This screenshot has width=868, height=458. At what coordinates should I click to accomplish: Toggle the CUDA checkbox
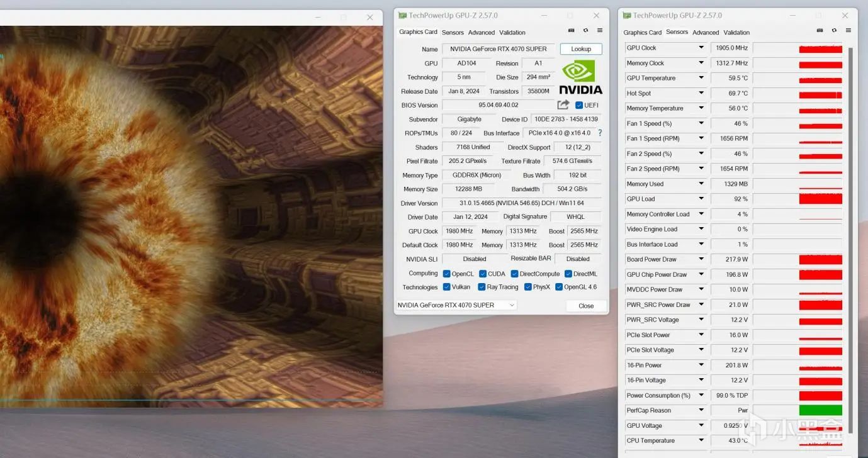pyautogui.click(x=483, y=274)
